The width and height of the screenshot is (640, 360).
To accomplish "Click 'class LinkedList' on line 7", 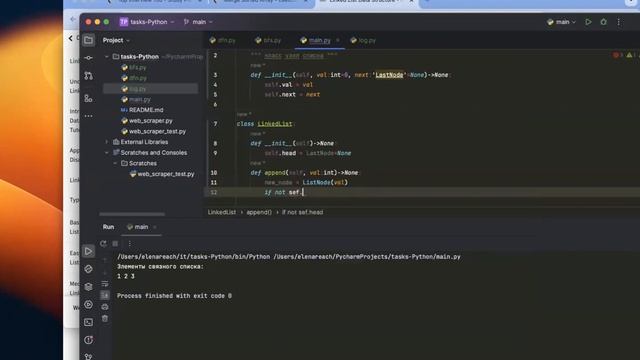I will coord(264,124).
